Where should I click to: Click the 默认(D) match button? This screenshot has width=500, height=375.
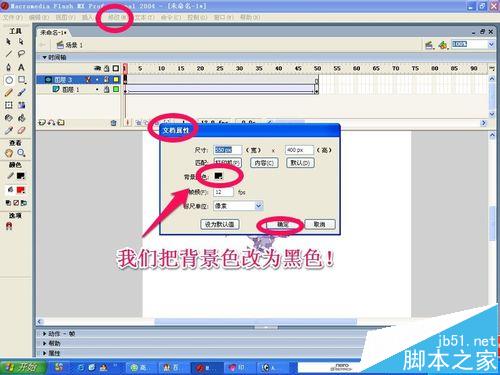(x=300, y=163)
